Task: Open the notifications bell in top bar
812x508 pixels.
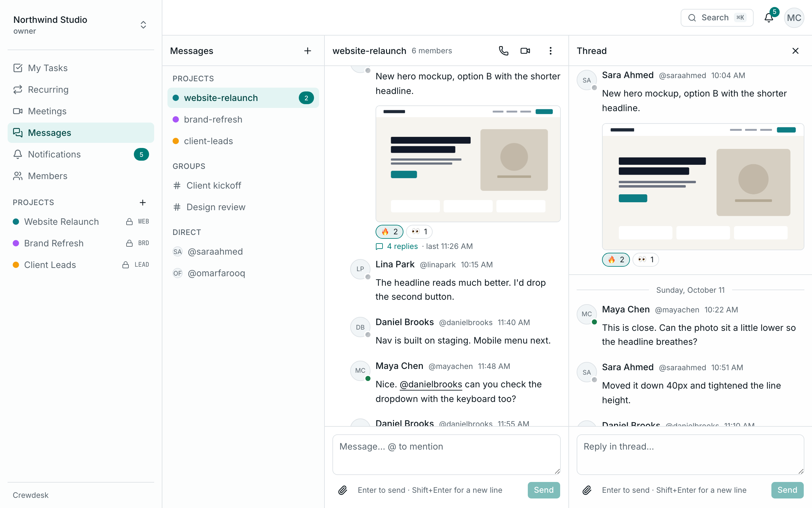Action: (x=769, y=18)
